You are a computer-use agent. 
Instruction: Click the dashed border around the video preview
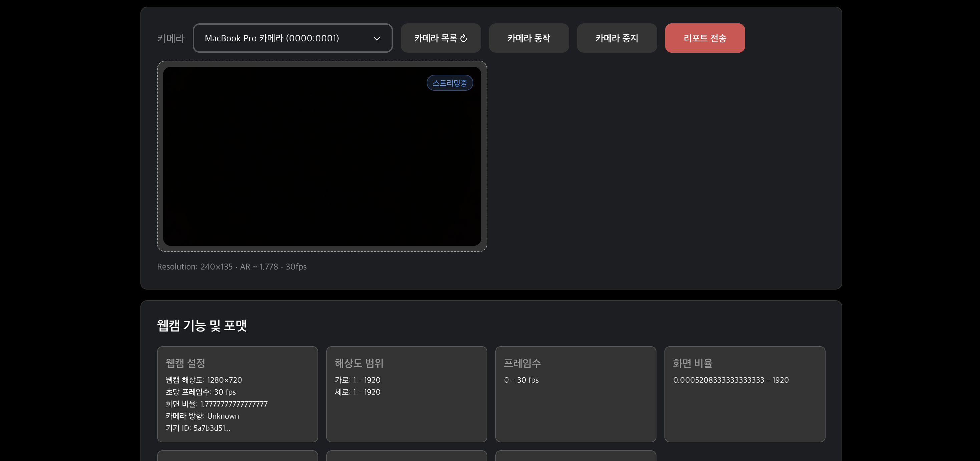tap(322, 61)
